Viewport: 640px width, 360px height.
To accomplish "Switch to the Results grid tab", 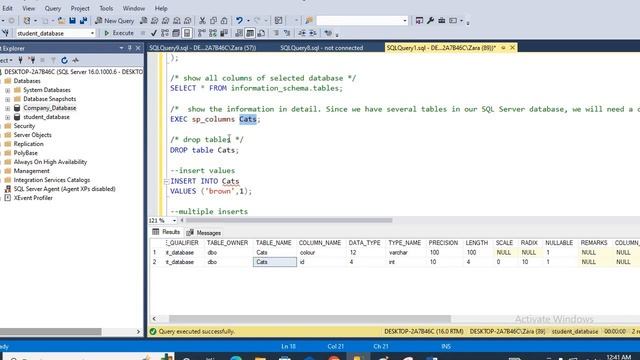I will 166,232.
